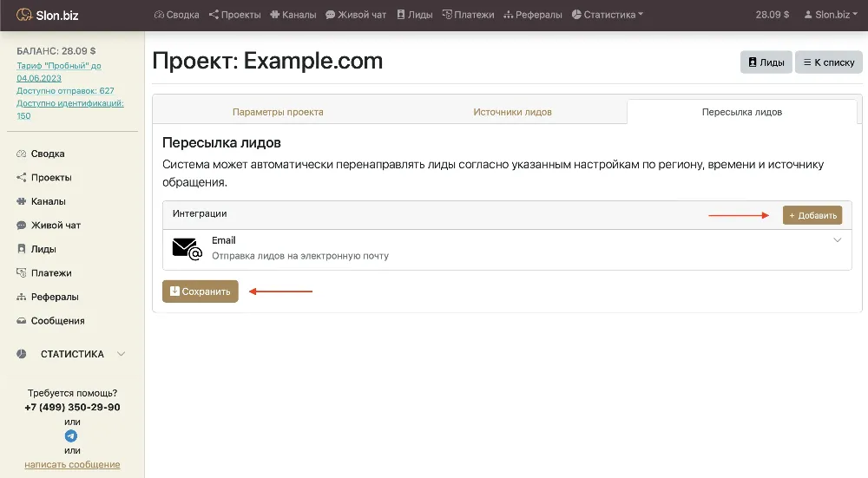Click the 28.09 $ balance in top bar
This screenshot has height=478, width=868.
click(x=773, y=15)
